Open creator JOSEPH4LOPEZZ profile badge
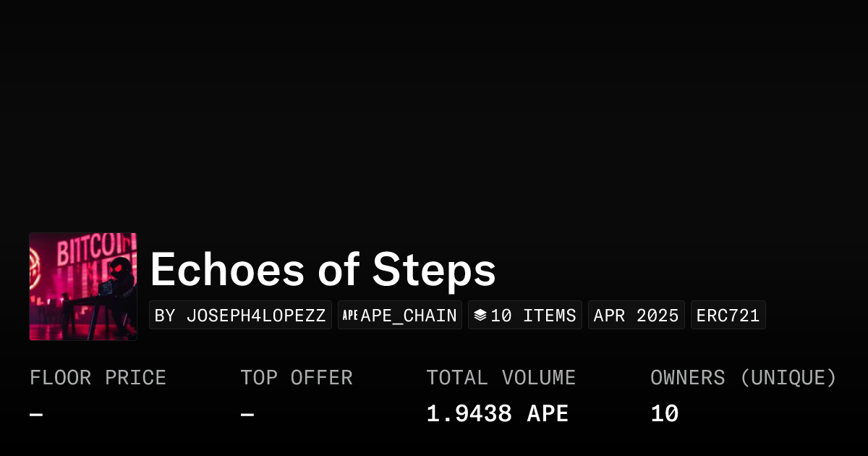Image resolution: width=868 pixels, height=456 pixels. 240,316
